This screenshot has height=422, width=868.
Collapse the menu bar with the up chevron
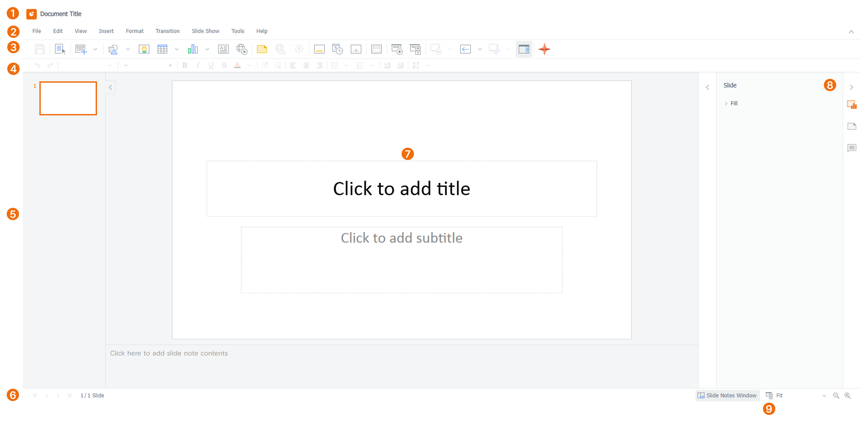tap(851, 32)
